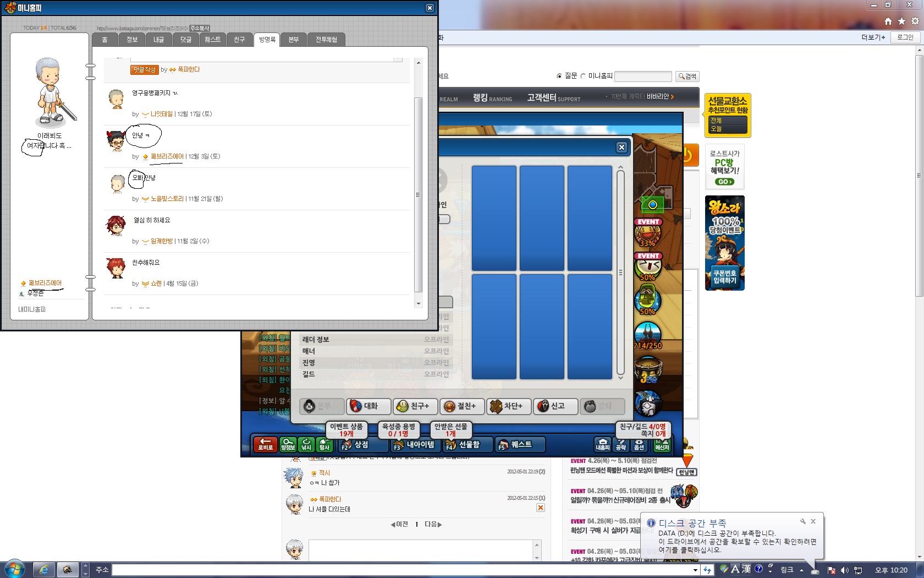Open the 내홈피 home icon in game bar

tap(603, 444)
